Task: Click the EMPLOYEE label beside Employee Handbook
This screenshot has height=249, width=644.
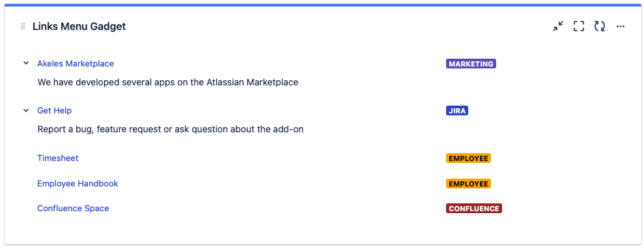Action: pyautogui.click(x=469, y=184)
